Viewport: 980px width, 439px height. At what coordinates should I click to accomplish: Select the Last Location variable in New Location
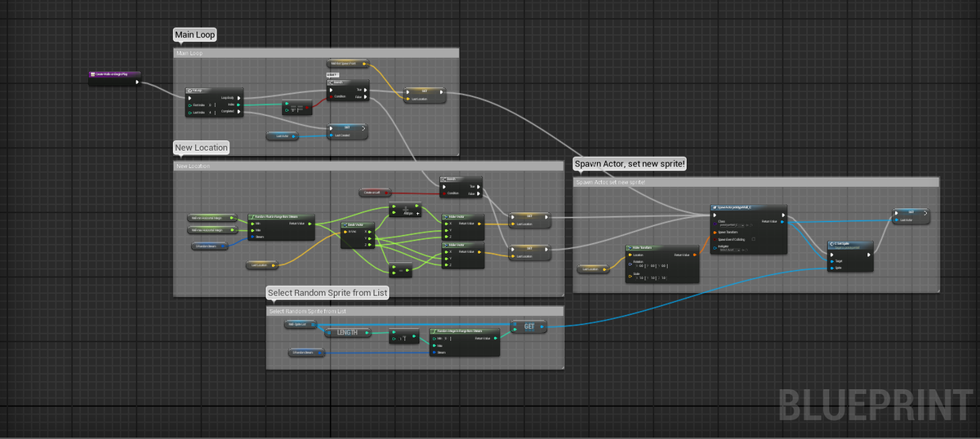(x=262, y=265)
